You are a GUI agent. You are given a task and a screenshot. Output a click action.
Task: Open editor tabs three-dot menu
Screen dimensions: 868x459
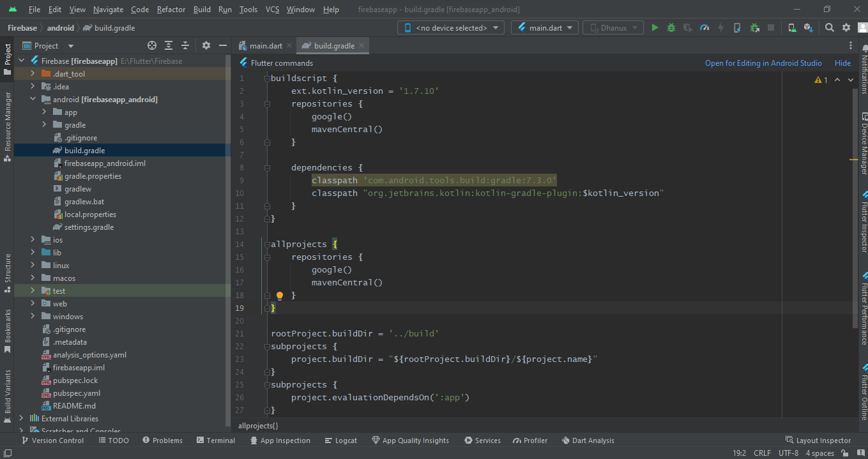851,45
